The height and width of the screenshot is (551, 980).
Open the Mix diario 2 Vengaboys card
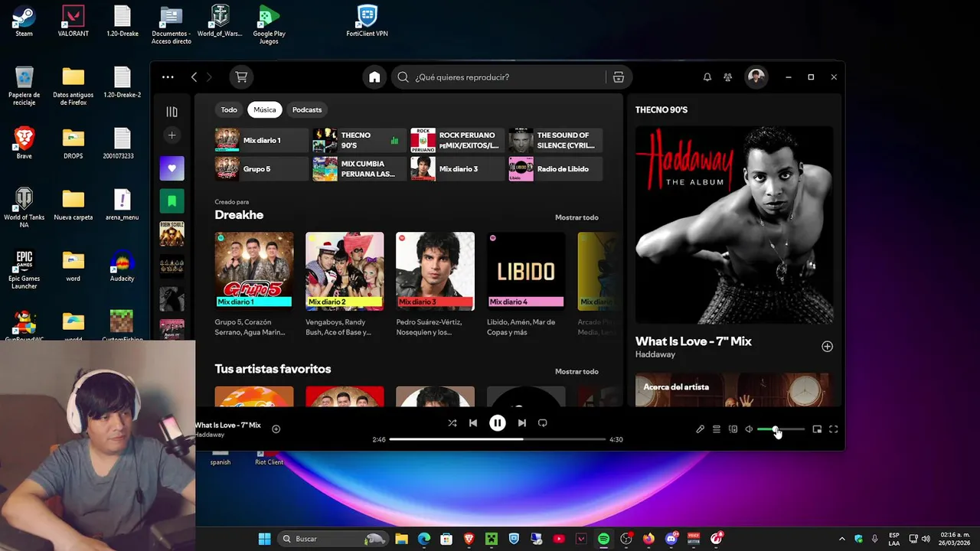(x=345, y=285)
